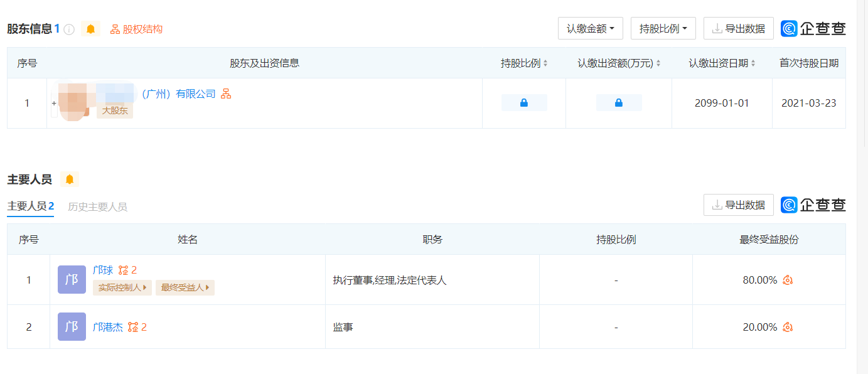Click the lock icon in 认缴出资额 column
Screen dimensions: 868x374
(619, 103)
